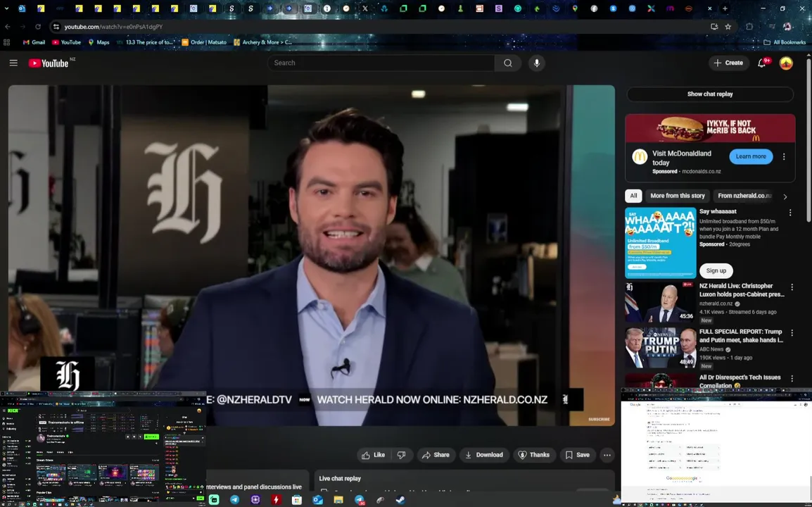
Task: Dislike the video with thumbs-down
Action: [x=401, y=455]
